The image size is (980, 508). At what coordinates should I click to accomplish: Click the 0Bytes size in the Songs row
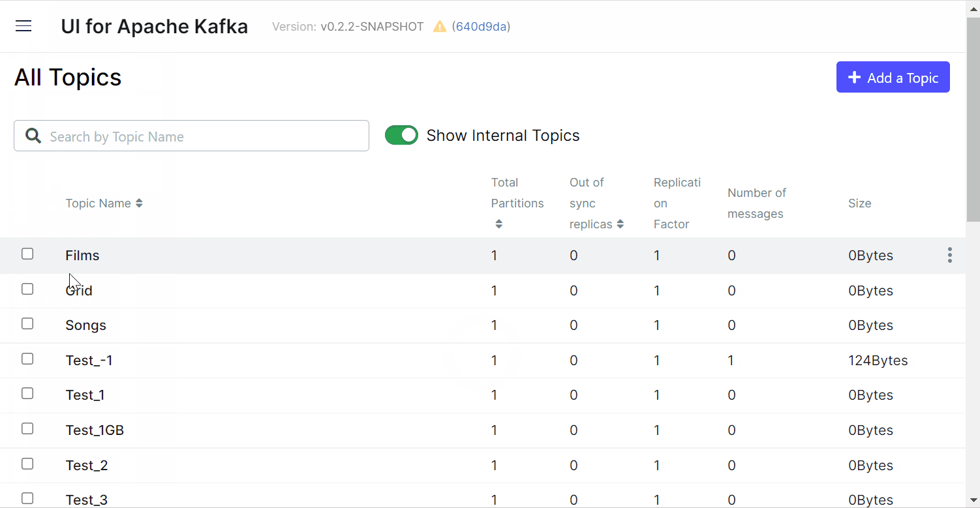pos(870,325)
